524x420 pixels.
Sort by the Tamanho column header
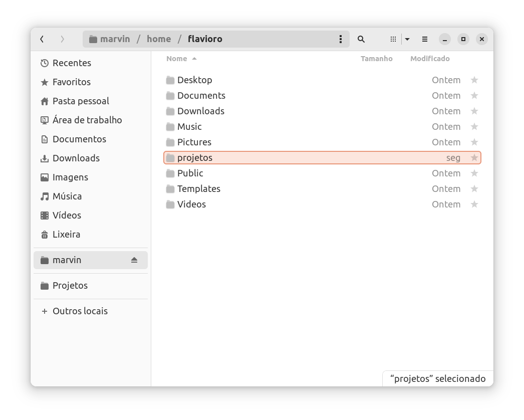tap(376, 59)
